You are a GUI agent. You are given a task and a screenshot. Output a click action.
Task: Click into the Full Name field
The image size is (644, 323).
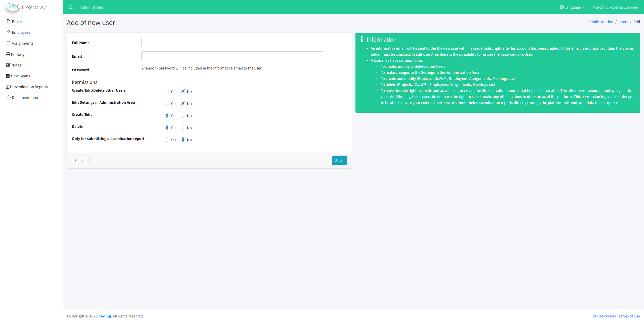tap(232, 43)
